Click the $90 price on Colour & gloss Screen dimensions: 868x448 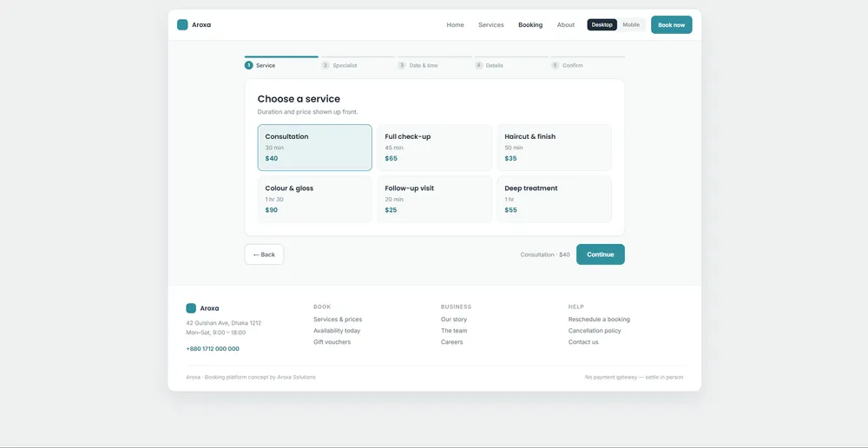point(271,210)
